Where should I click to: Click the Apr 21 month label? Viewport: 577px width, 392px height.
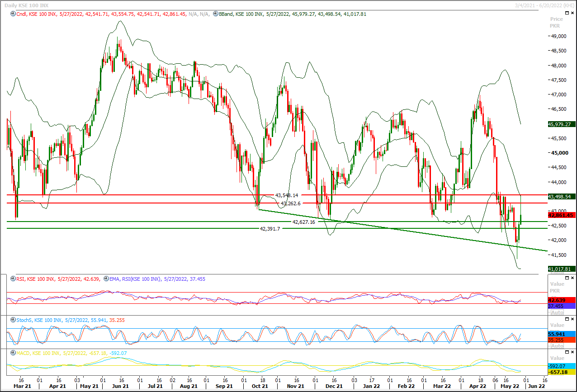pos(57,387)
